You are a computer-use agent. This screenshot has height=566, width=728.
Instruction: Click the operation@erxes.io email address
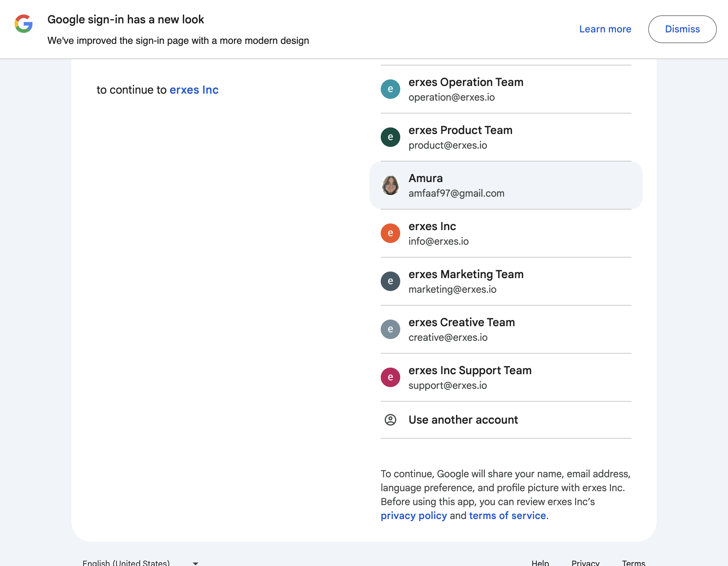point(451,97)
